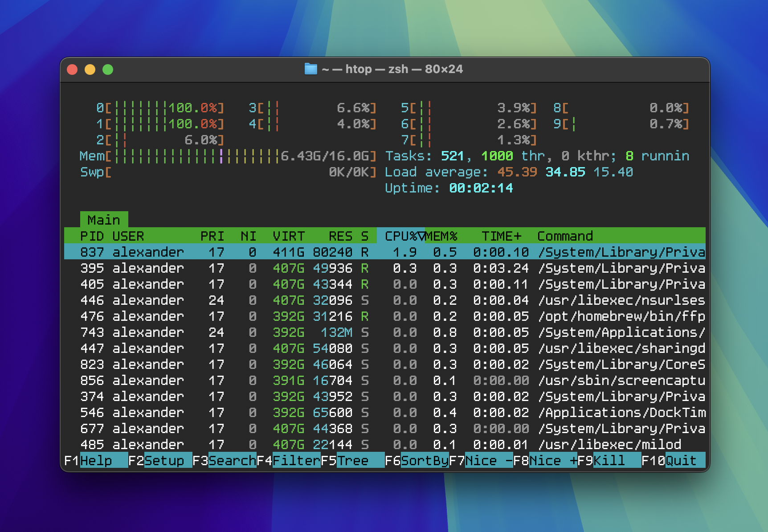Click F9 Kill in the footer
This screenshot has height=532, width=768.
609,460
